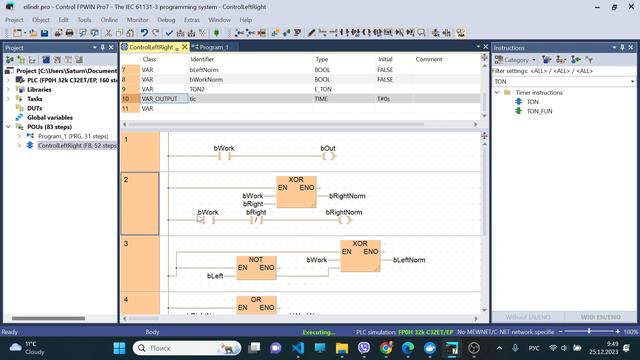Click the Paste toolbar icon
This screenshot has height=360, width=640.
[130, 33]
